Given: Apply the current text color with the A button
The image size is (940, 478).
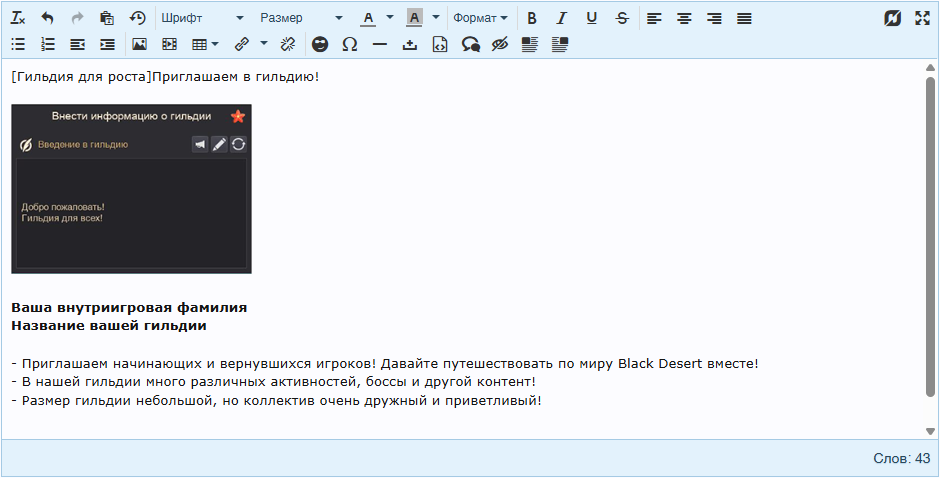Looking at the screenshot, I should tap(369, 18).
